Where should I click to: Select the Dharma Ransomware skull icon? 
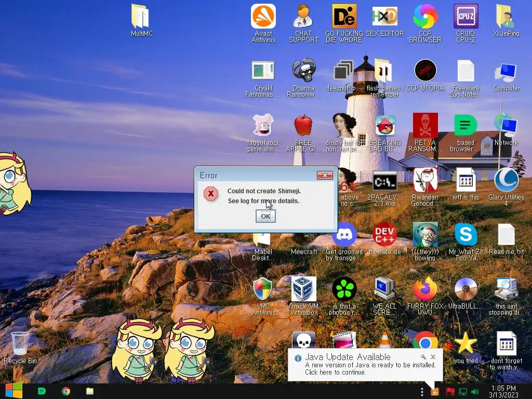303,78
